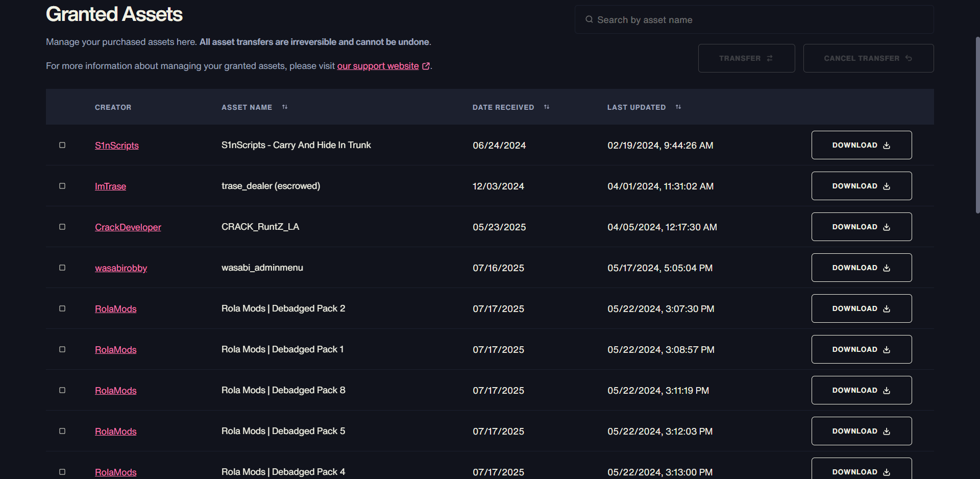The image size is (980, 479).
Task: Download Rola Mods Debadged Pack 2
Action: coord(862,308)
